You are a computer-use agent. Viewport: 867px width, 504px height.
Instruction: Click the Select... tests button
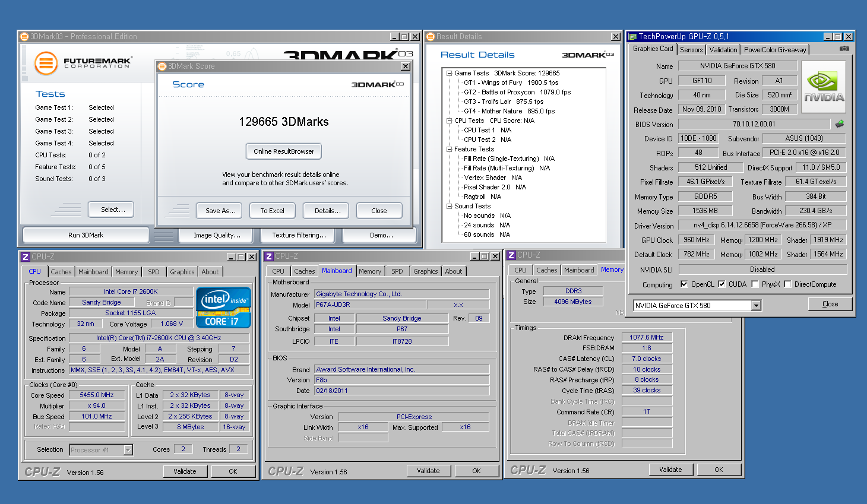coord(111,210)
